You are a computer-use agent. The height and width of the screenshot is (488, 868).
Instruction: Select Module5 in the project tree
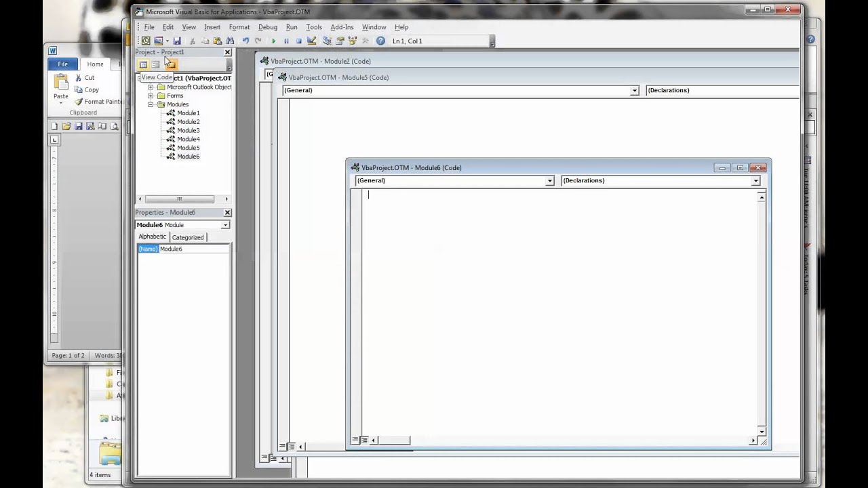click(x=188, y=148)
